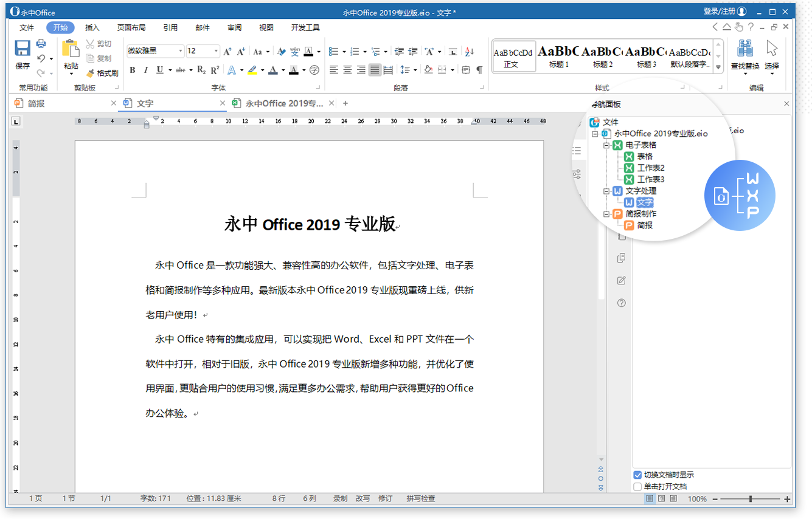Run 拼写检查 from the status bar
Screen dimensions: 812x519
[x=420, y=498]
